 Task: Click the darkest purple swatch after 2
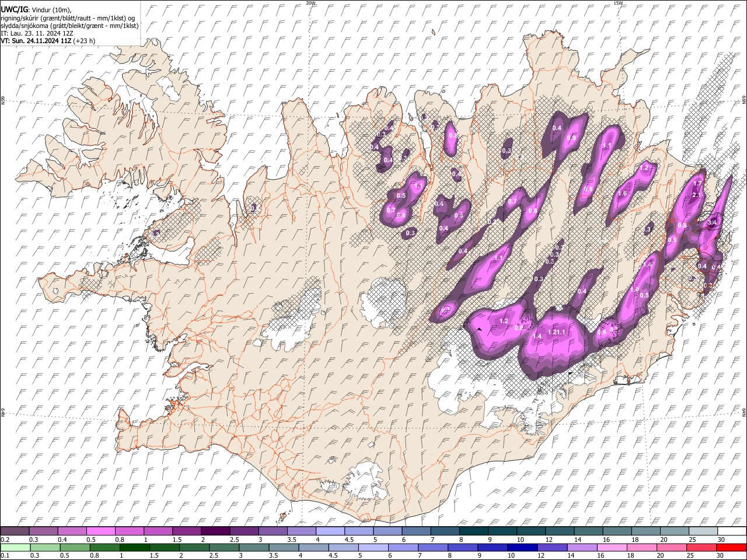pos(215,531)
